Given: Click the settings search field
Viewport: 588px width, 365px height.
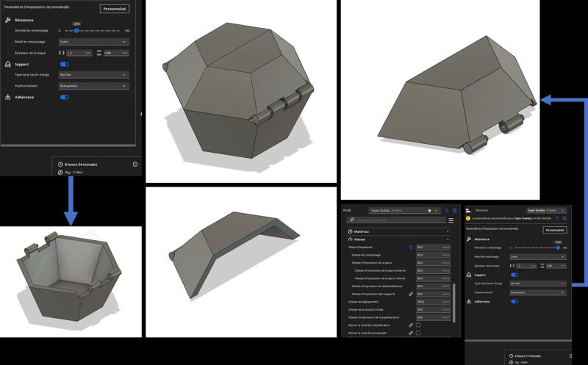Looking at the screenshot, I should pos(396,220).
